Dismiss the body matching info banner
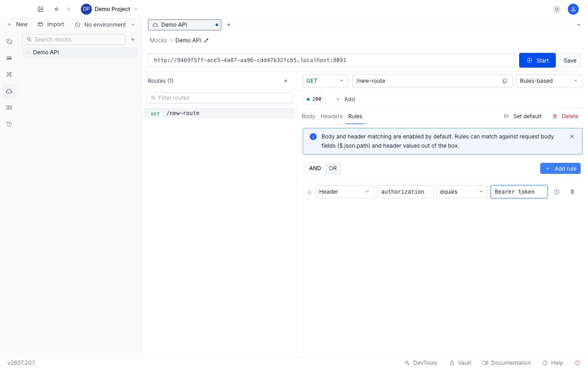The height and width of the screenshot is (368, 588). coord(572,137)
